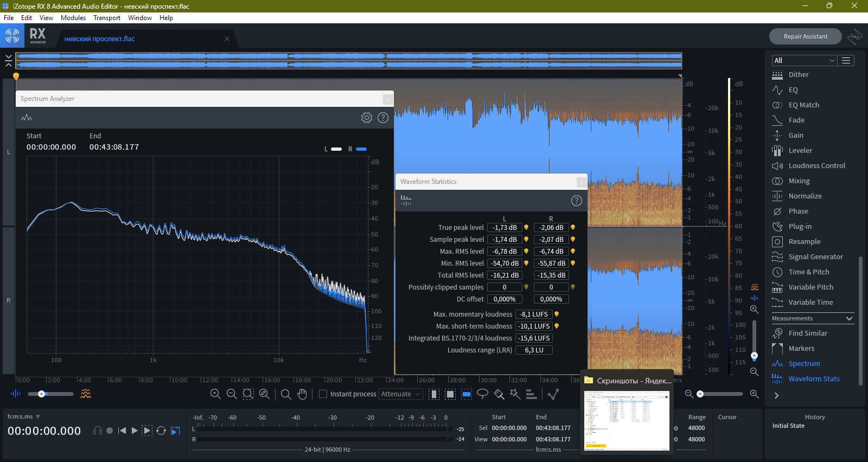Open the All module filter dropdown
Screen dimensions: 868x462
coord(804,60)
